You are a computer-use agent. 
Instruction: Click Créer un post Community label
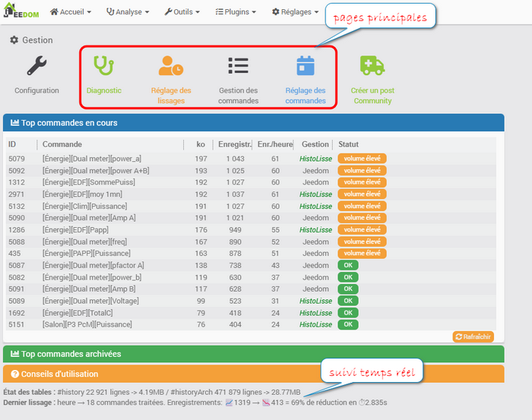[x=372, y=96]
